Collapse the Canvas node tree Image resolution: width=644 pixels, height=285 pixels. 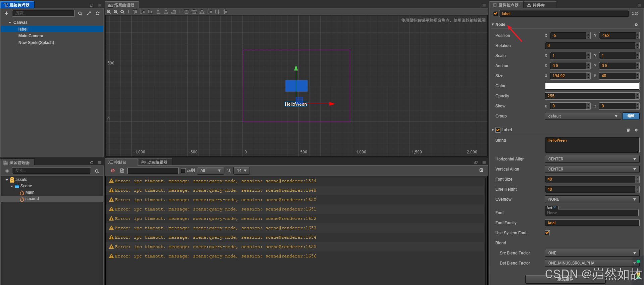tap(10, 22)
